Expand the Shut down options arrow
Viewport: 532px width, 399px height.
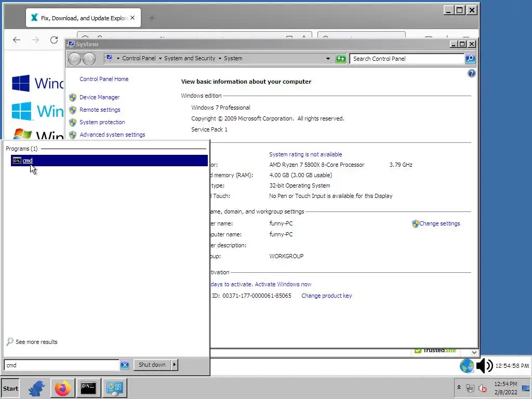[175, 365]
